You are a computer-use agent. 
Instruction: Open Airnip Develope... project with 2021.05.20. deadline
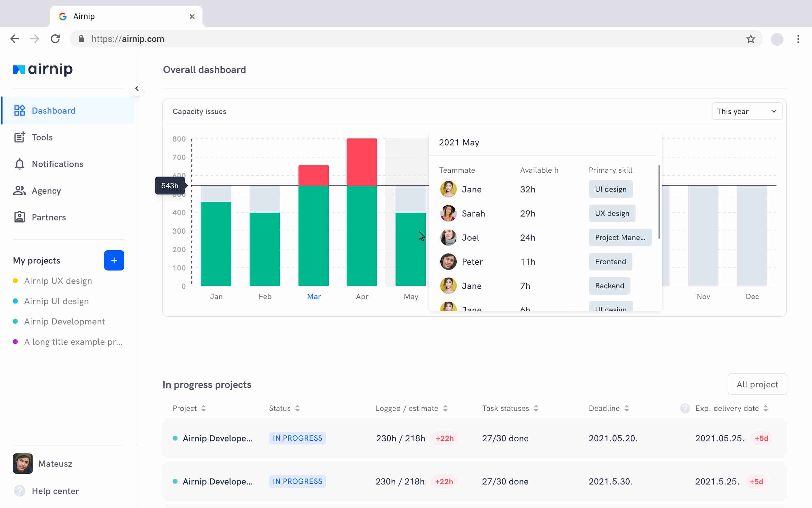217,438
